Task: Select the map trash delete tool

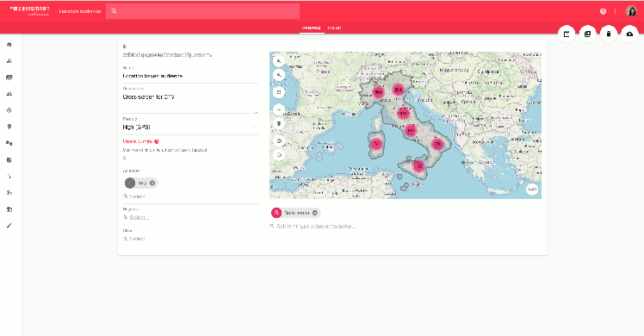Action: coord(279,124)
